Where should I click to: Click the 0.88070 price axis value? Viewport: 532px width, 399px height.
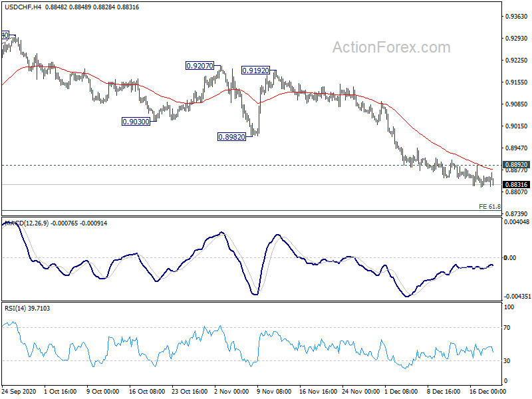pos(517,192)
